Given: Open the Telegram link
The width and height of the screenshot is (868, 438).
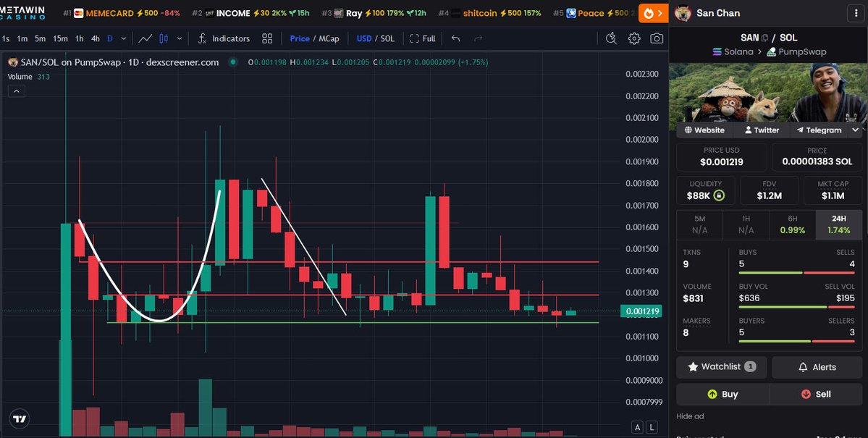Looking at the screenshot, I should [x=819, y=130].
